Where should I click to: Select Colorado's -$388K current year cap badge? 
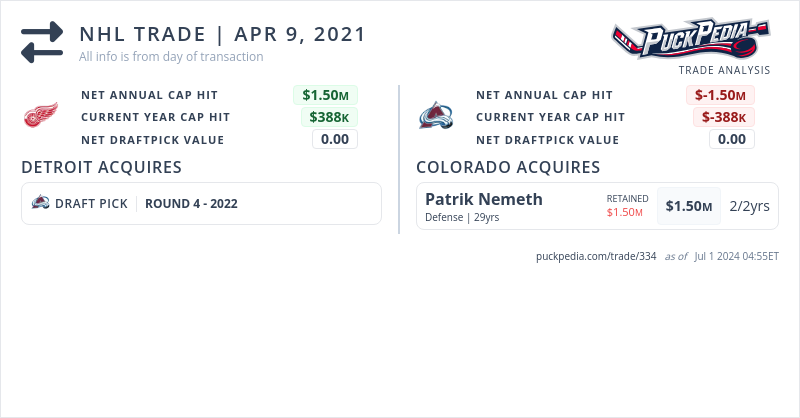coord(724,117)
